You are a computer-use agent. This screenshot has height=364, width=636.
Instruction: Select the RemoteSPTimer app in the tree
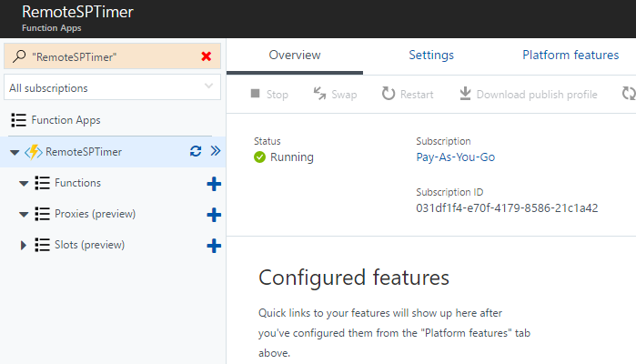coord(84,152)
